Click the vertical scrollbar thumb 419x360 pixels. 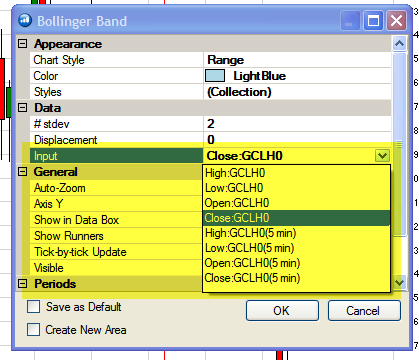tap(399, 144)
